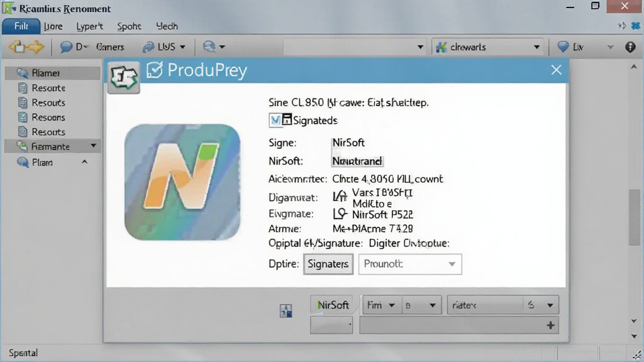Click the Signaters button
Viewport: 644px width, 362px height.
(328, 264)
